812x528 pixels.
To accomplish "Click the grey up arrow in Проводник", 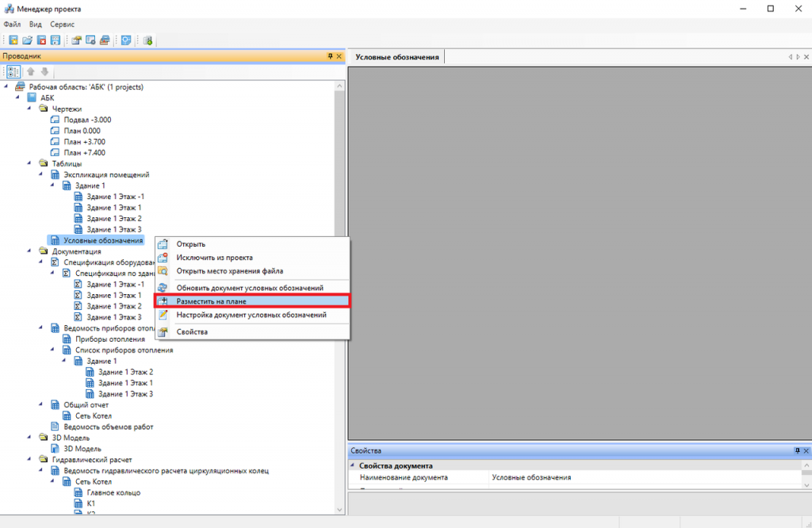I will 31,72.
